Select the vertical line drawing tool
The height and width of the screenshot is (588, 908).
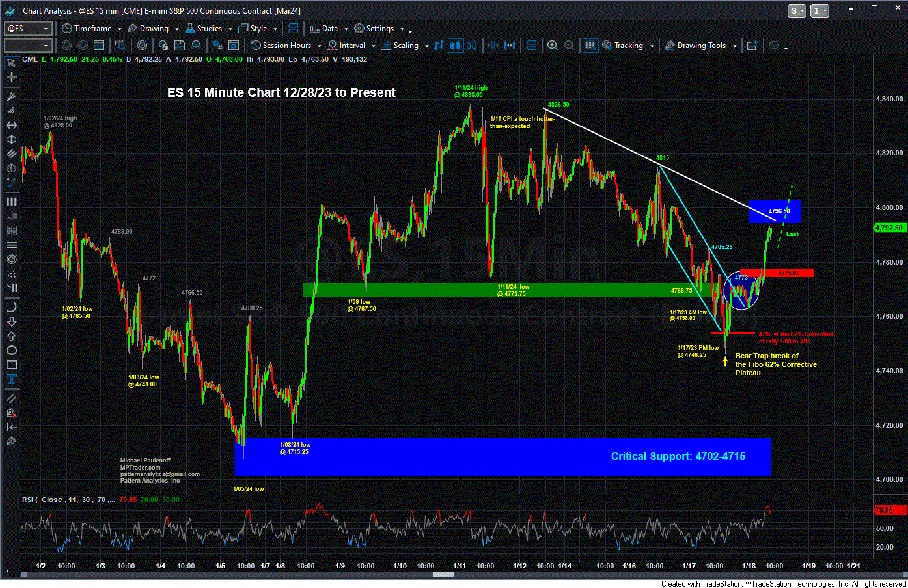coord(11,139)
